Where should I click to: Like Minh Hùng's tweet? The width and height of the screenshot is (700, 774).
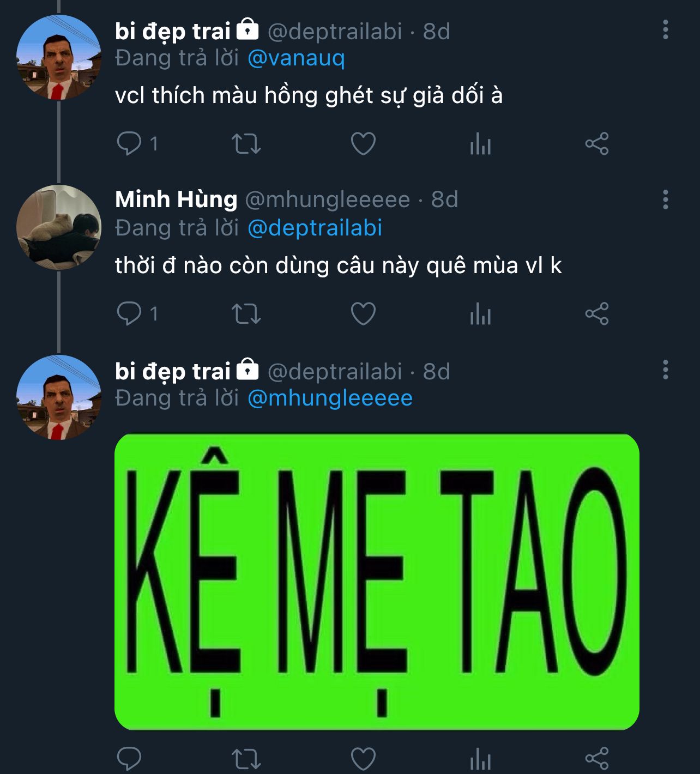(x=363, y=314)
